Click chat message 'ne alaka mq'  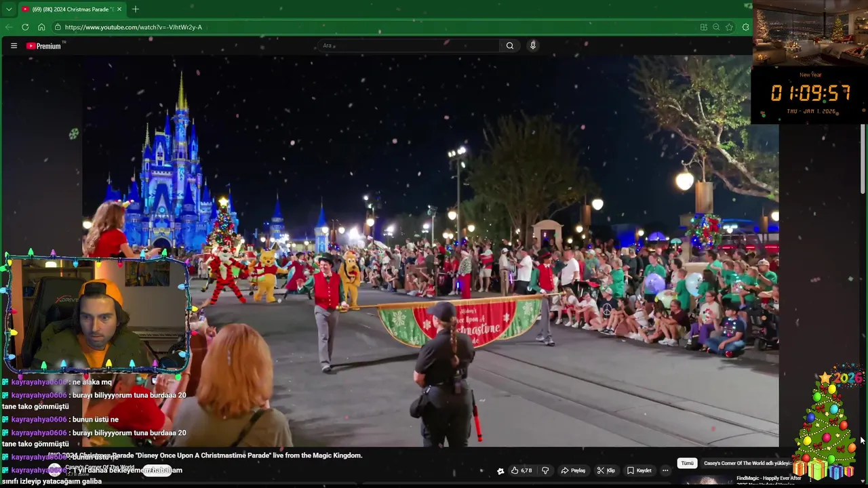click(92, 382)
